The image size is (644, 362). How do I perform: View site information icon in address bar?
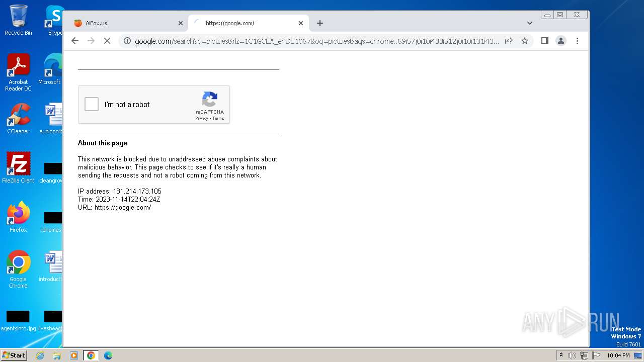pyautogui.click(x=127, y=41)
